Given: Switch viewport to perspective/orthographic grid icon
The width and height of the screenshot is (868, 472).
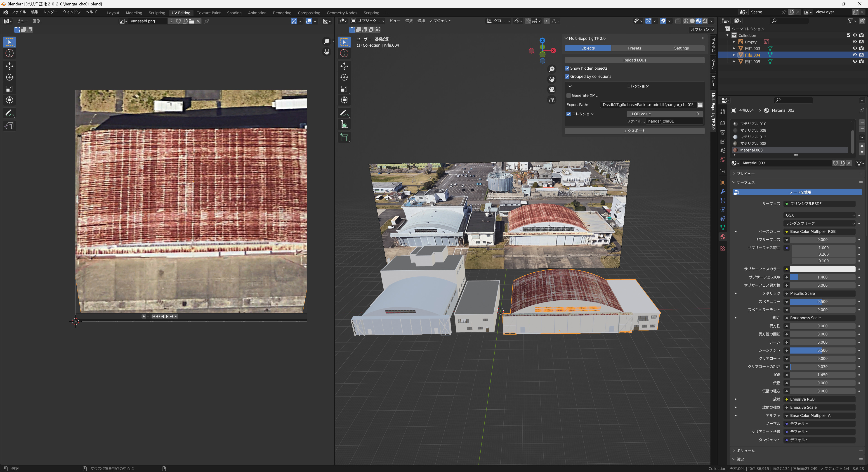Looking at the screenshot, I should (552, 100).
